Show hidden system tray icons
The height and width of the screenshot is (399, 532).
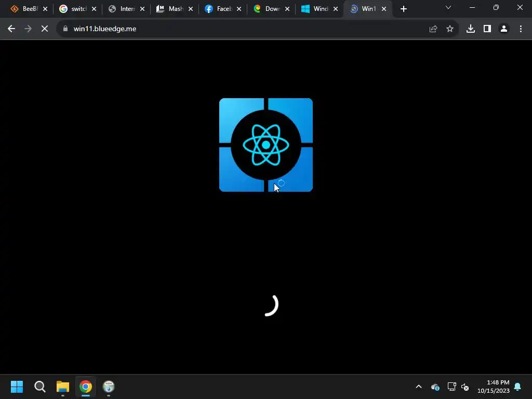419,387
